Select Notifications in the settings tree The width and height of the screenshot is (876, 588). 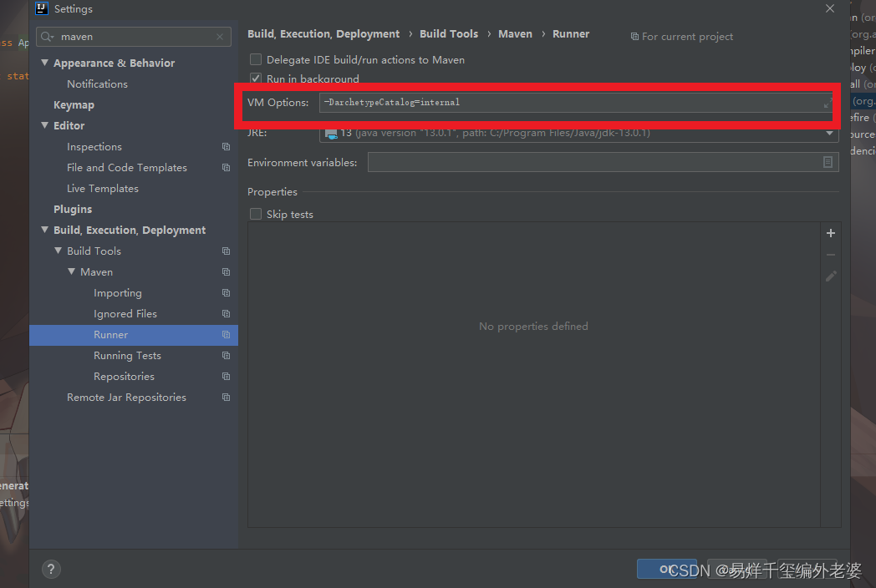(97, 84)
